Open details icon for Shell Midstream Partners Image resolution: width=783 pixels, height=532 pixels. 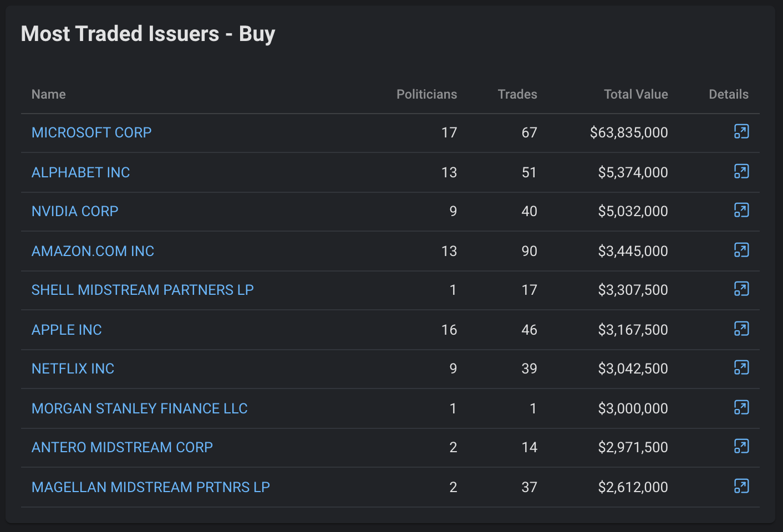click(x=741, y=289)
